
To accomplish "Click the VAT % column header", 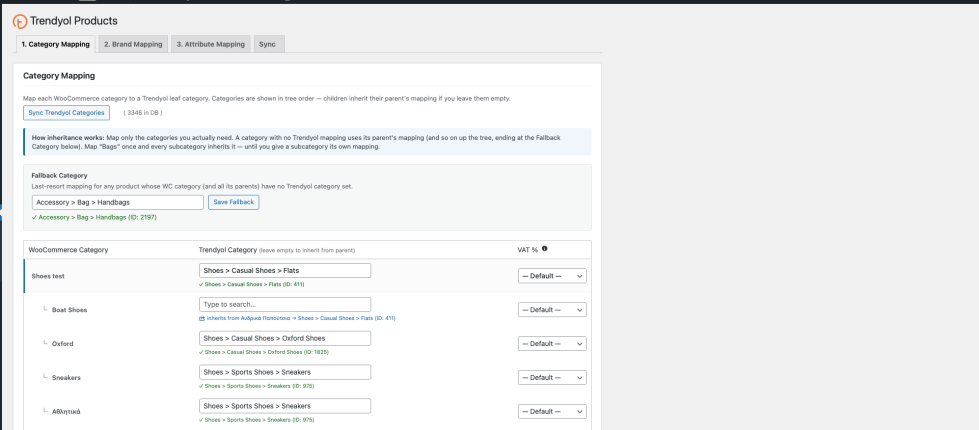I will click(x=528, y=250).
